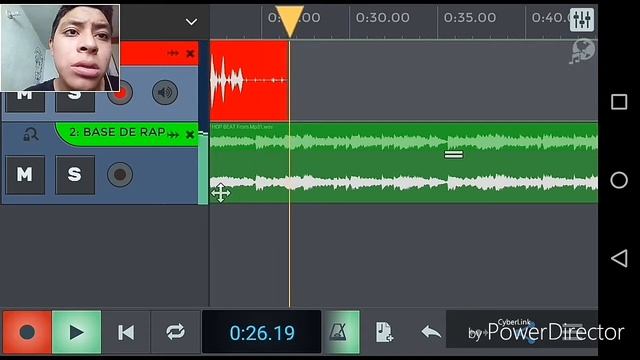Tap Android home circle button
Image resolution: width=640 pixels, height=360 pixels.
click(x=619, y=180)
